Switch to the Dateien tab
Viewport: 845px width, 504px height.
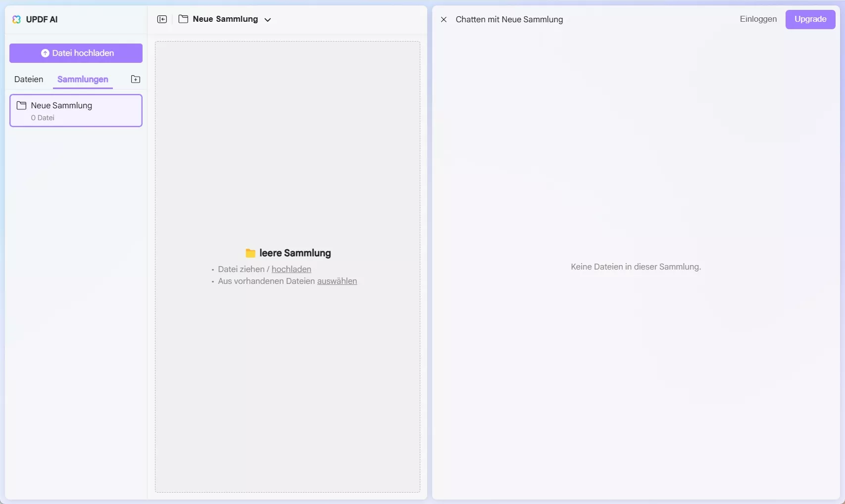click(x=29, y=79)
